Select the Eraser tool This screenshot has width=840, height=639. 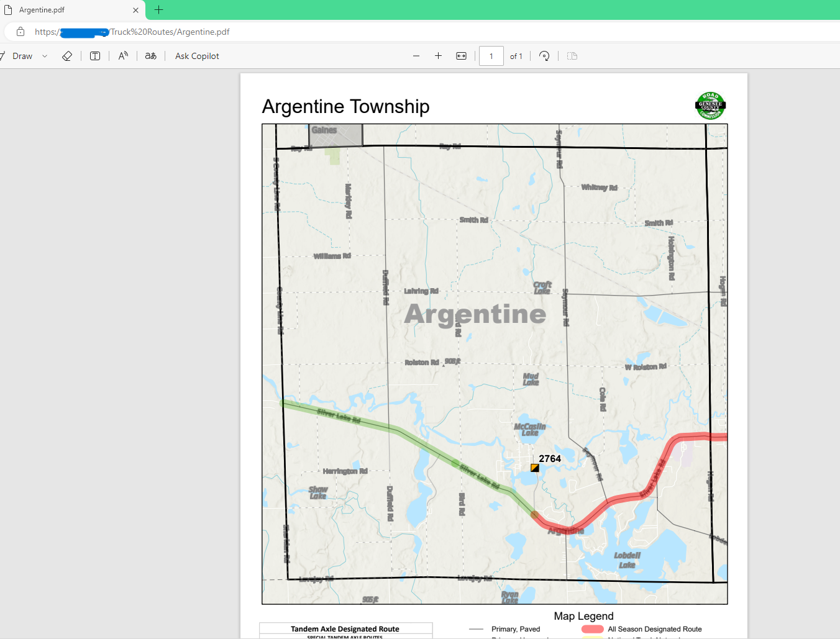pos(67,56)
